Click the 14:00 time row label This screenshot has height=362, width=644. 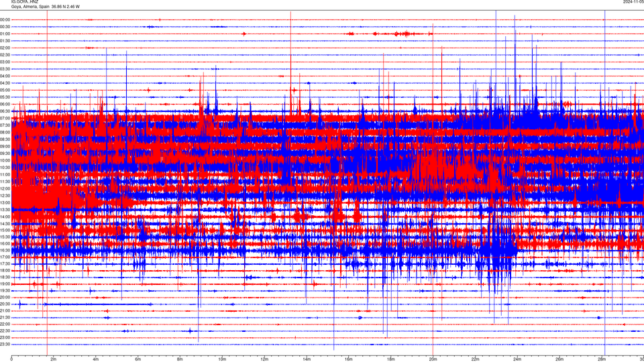click(x=5, y=217)
